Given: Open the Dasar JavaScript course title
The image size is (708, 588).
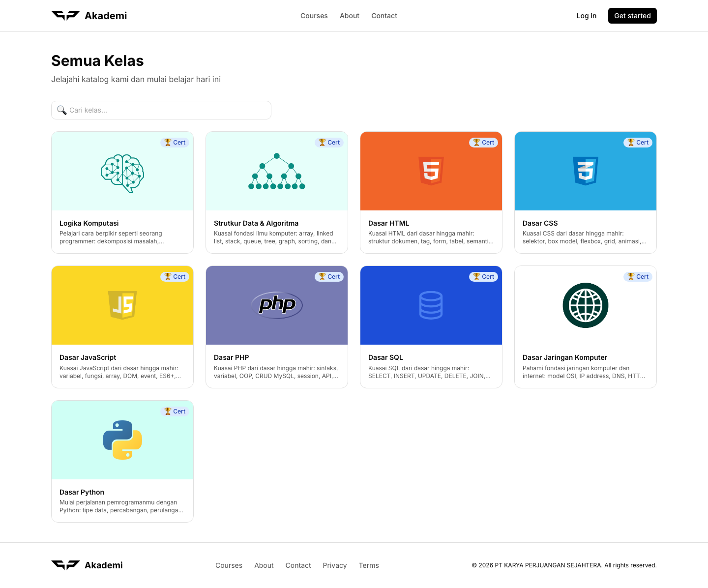Looking at the screenshot, I should 88,357.
